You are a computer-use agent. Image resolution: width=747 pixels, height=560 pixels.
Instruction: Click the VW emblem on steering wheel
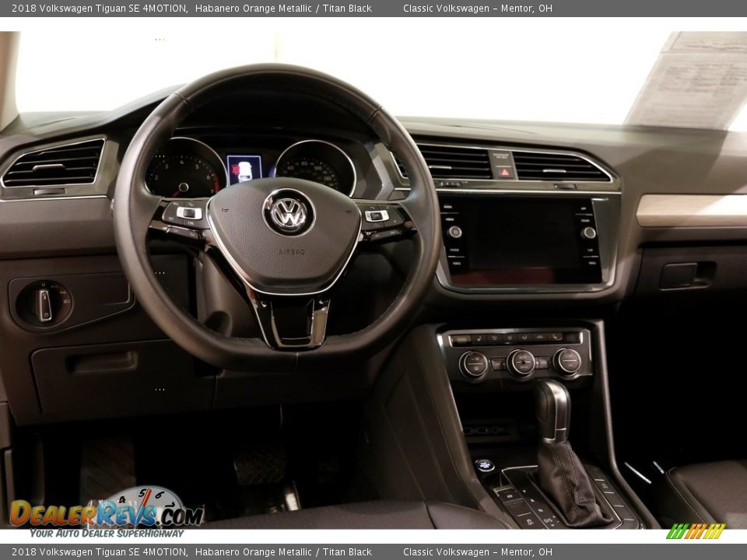click(289, 212)
